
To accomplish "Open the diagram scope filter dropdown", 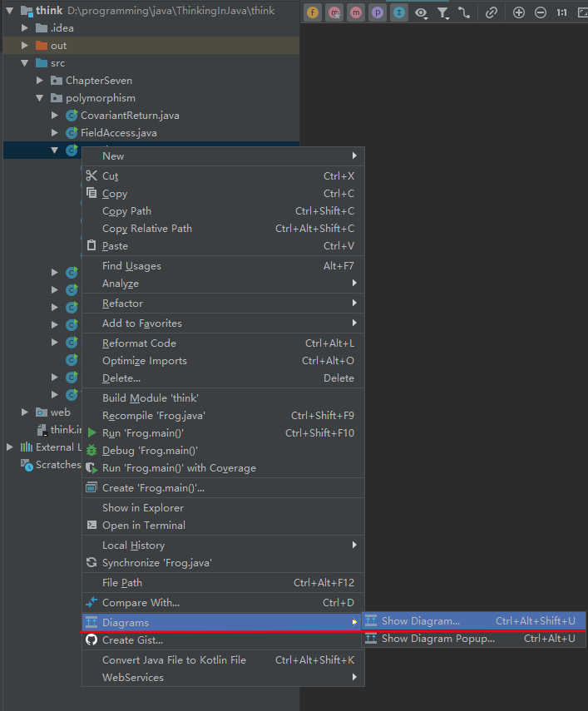I will click(x=443, y=12).
